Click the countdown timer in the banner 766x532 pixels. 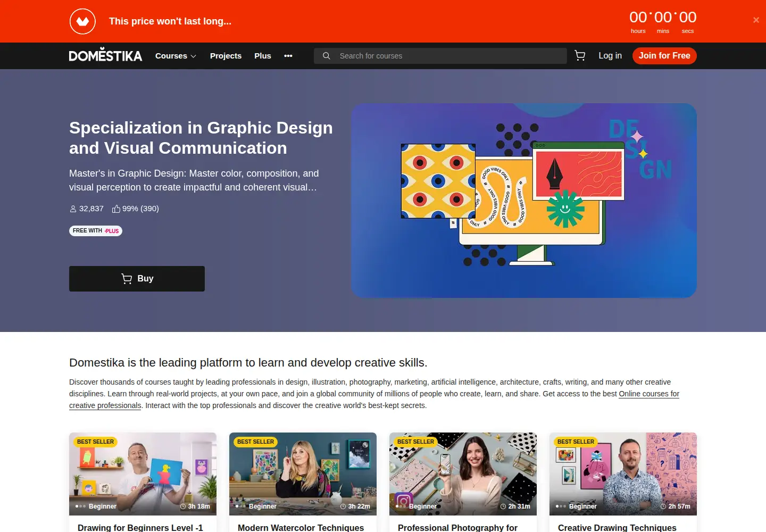click(663, 22)
